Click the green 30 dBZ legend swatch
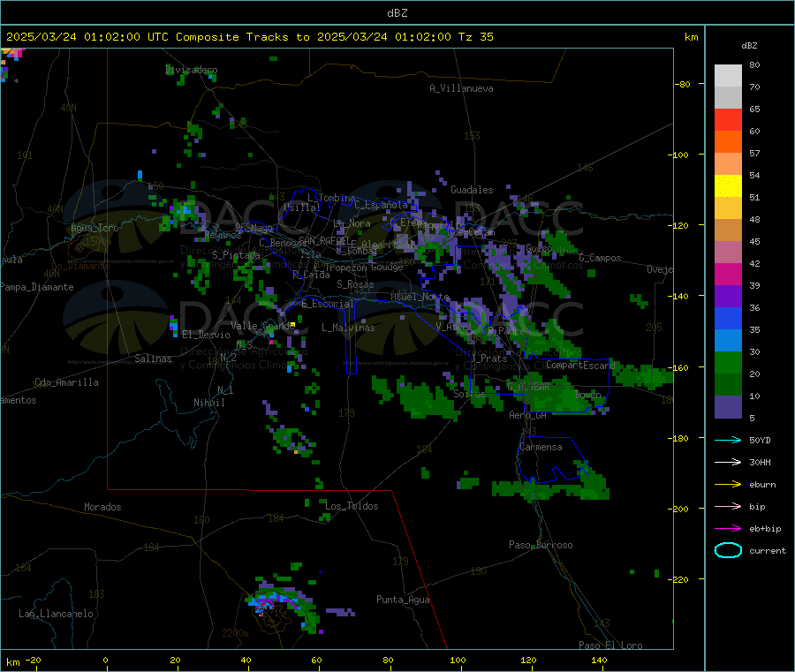This screenshot has height=672, width=795. pos(728,362)
